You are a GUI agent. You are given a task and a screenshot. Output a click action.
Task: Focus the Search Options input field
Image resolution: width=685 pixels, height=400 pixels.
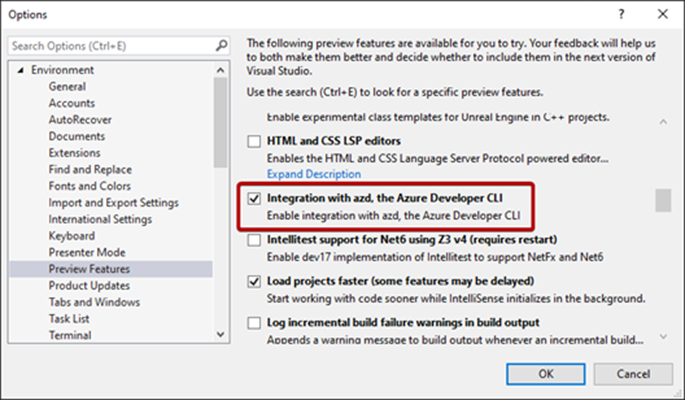coord(110,46)
